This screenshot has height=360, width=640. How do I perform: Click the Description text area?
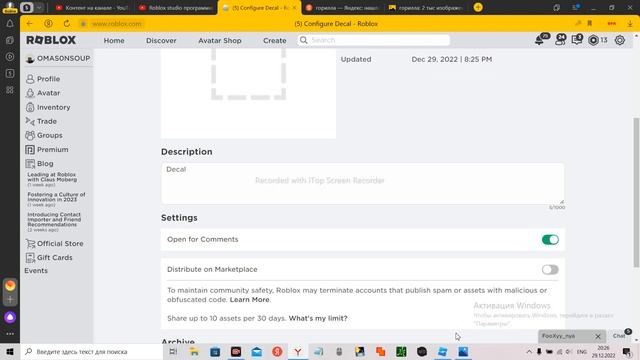(x=362, y=184)
